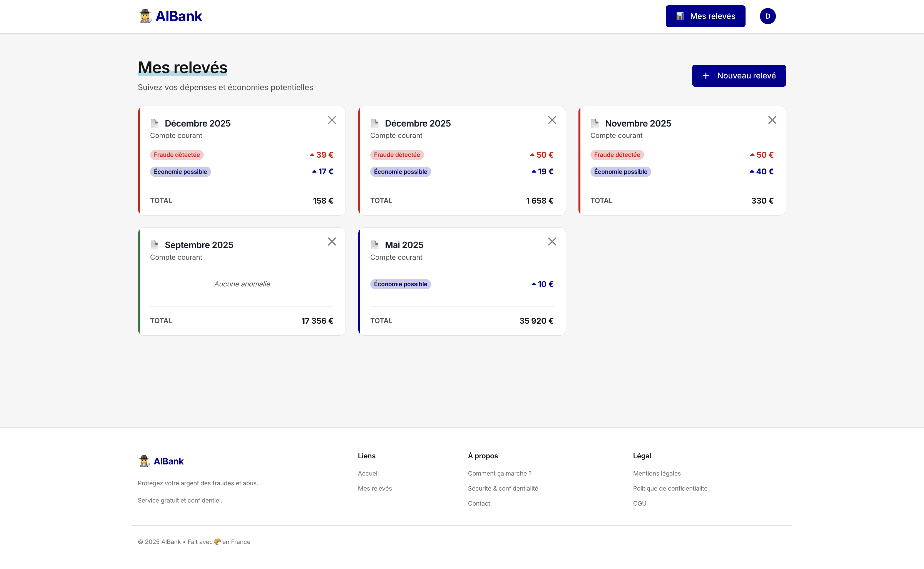Open Politique de confidentialité link

tap(670, 488)
